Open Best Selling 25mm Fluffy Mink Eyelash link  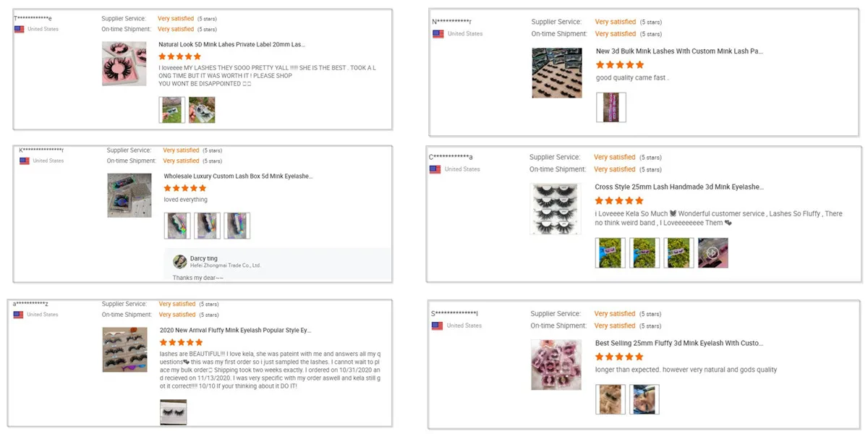679,343
